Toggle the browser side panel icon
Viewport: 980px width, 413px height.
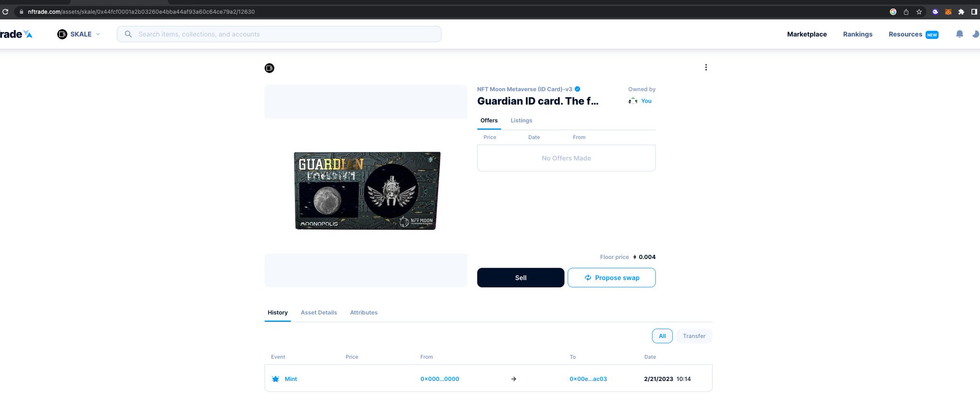tap(974, 12)
